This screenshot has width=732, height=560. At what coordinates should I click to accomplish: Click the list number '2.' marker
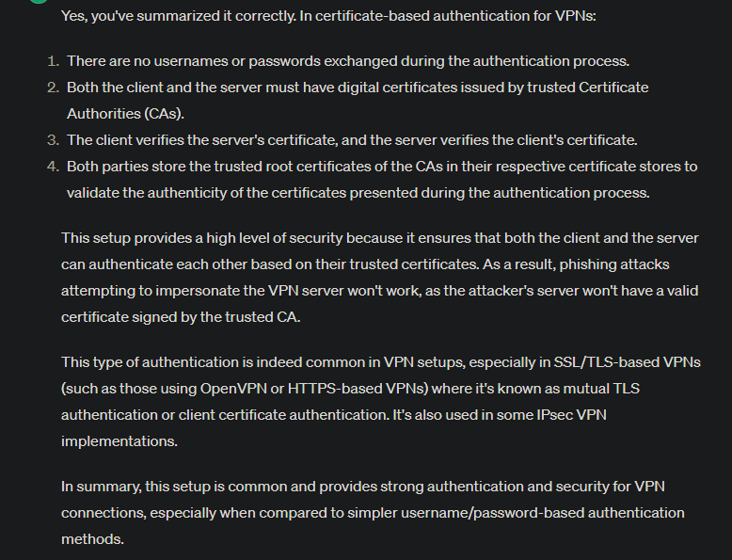tap(54, 88)
